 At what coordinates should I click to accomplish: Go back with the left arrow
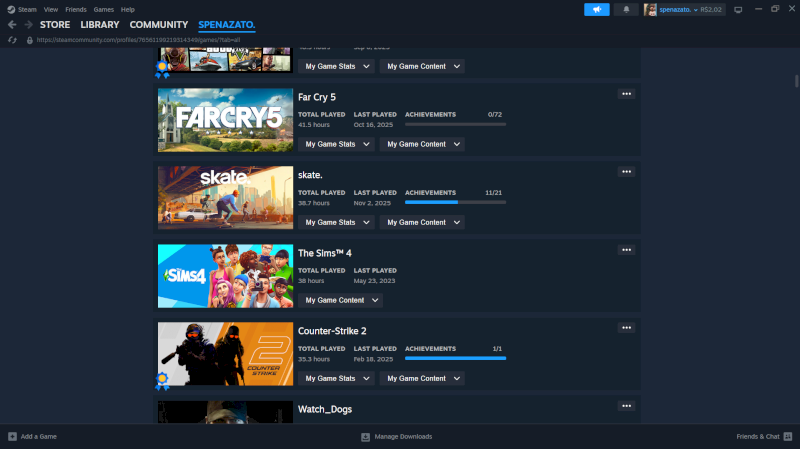(x=12, y=24)
